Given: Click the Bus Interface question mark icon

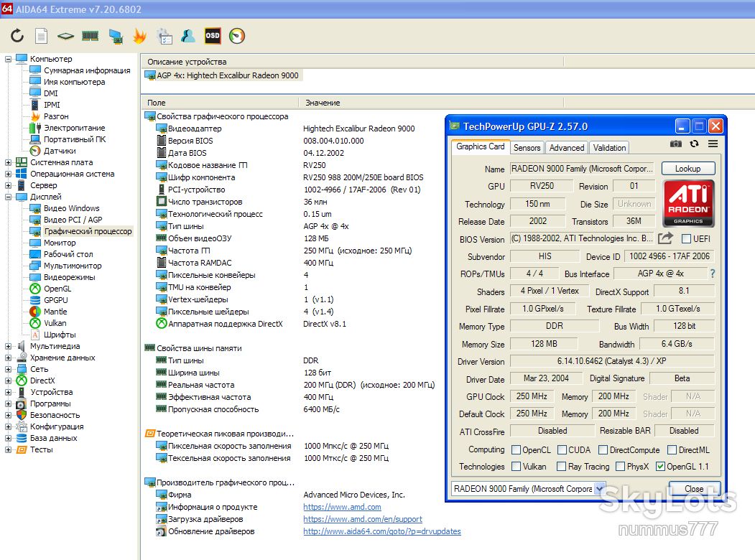Looking at the screenshot, I should (x=713, y=274).
